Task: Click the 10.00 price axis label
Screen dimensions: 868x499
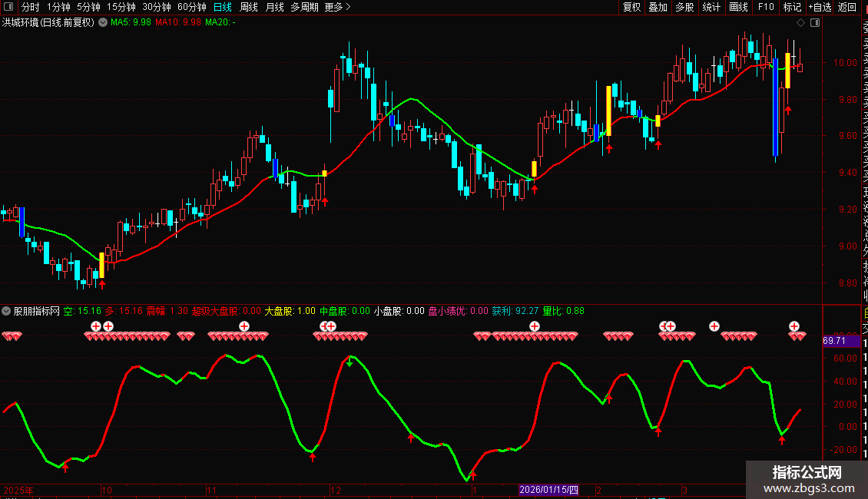Action: [845, 62]
